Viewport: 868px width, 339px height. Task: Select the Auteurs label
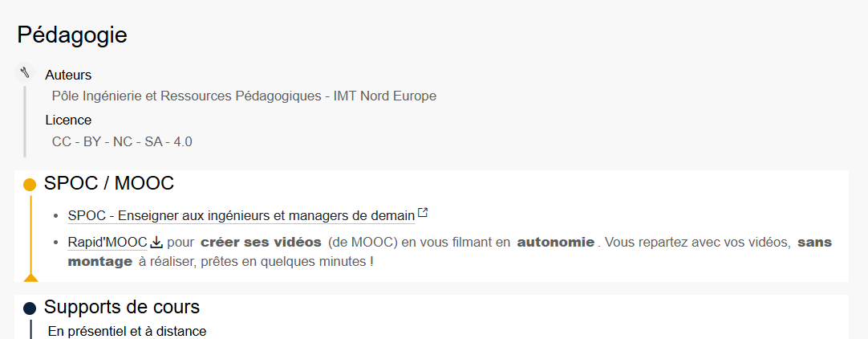68,75
